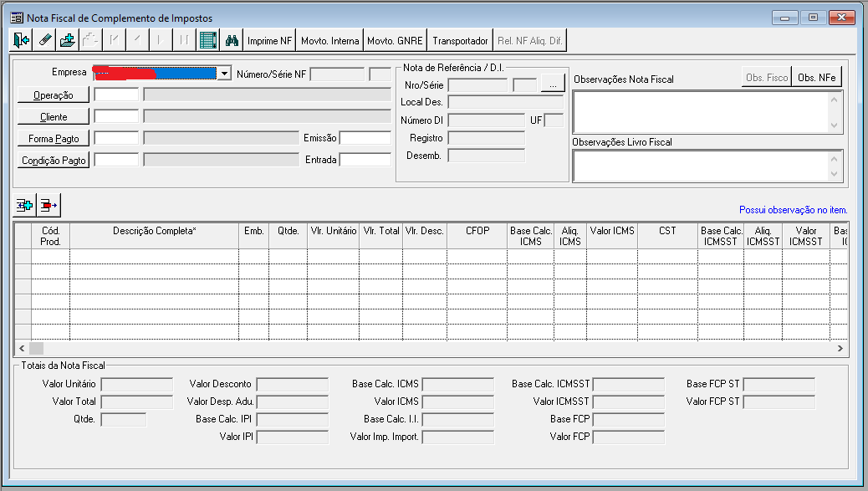This screenshot has height=491, width=868.
Task: Click Rel. NF Aliq. Dif. button
Action: tap(530, 40)
